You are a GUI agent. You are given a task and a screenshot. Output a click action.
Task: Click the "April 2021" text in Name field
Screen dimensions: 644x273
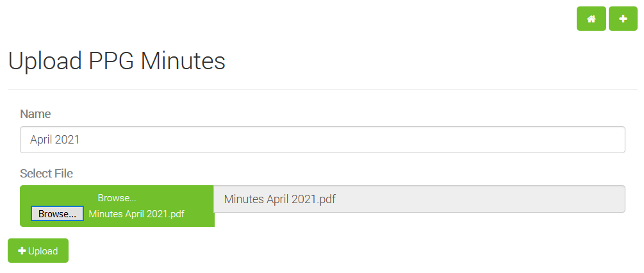tap(54, 140)
